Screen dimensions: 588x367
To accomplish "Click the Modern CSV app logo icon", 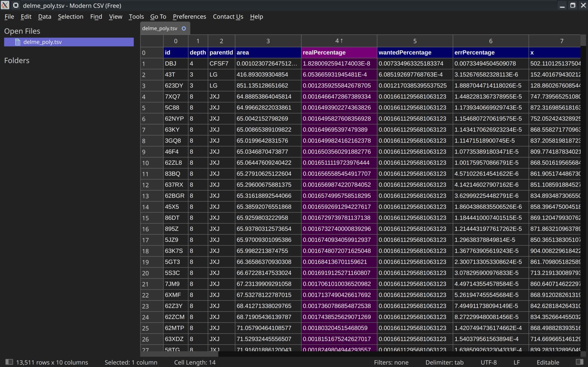I will tap(5, 5).
